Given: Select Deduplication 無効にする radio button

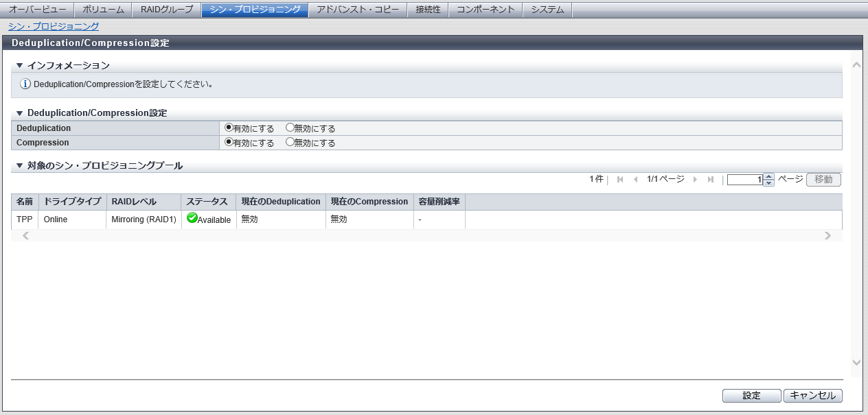Looking at the screenshot, I should click(289, 128).
